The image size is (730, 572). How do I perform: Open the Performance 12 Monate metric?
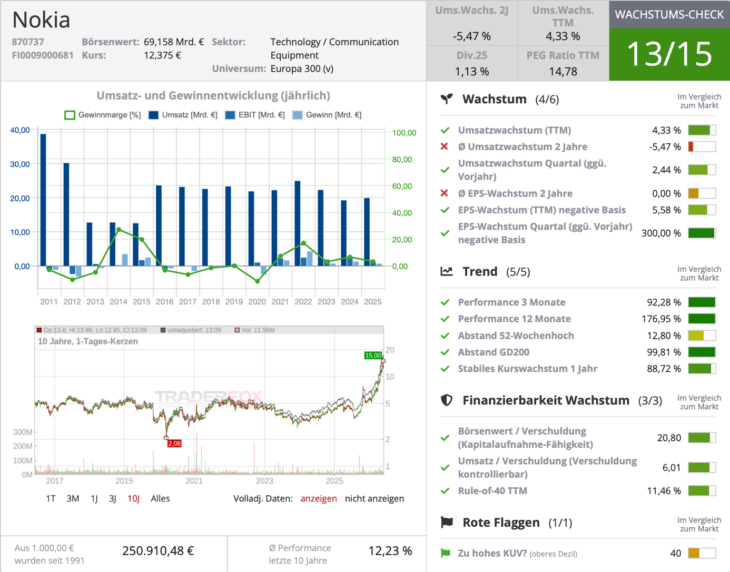(x=514, y=319)
